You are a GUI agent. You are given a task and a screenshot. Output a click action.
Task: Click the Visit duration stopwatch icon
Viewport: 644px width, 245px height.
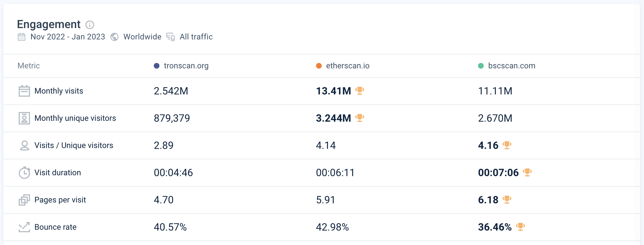(x=24, y=173)
